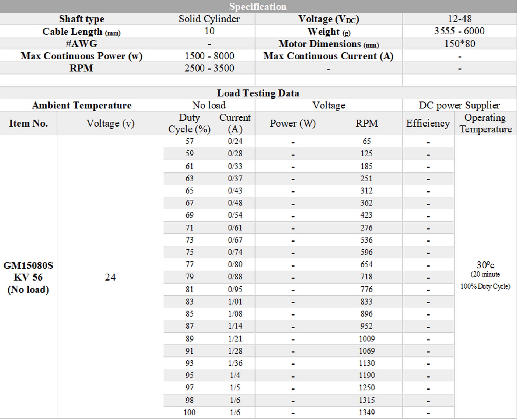The image size is (517, 420).
Task: Select the RPM value '896'
Action: pos(367,314)
